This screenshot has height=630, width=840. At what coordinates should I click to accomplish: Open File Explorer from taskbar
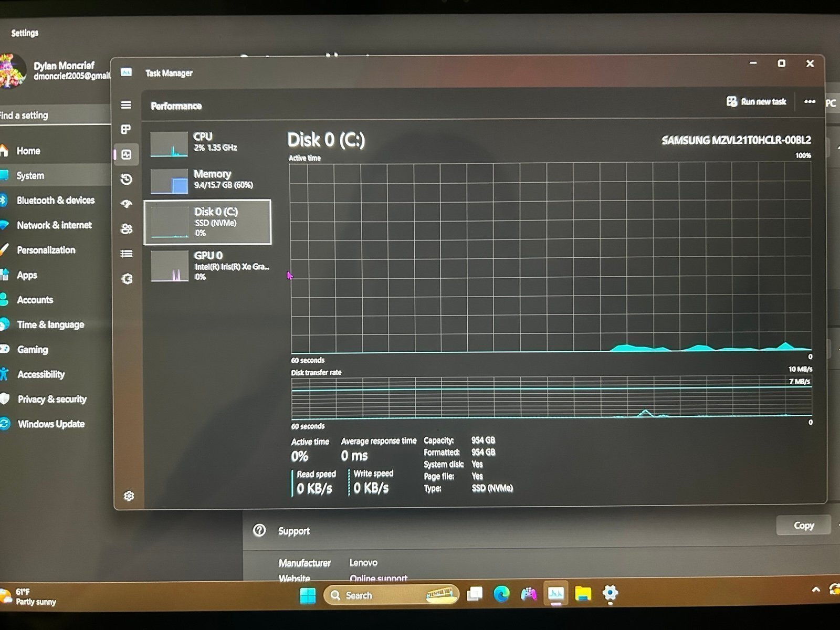coord(583,594)
